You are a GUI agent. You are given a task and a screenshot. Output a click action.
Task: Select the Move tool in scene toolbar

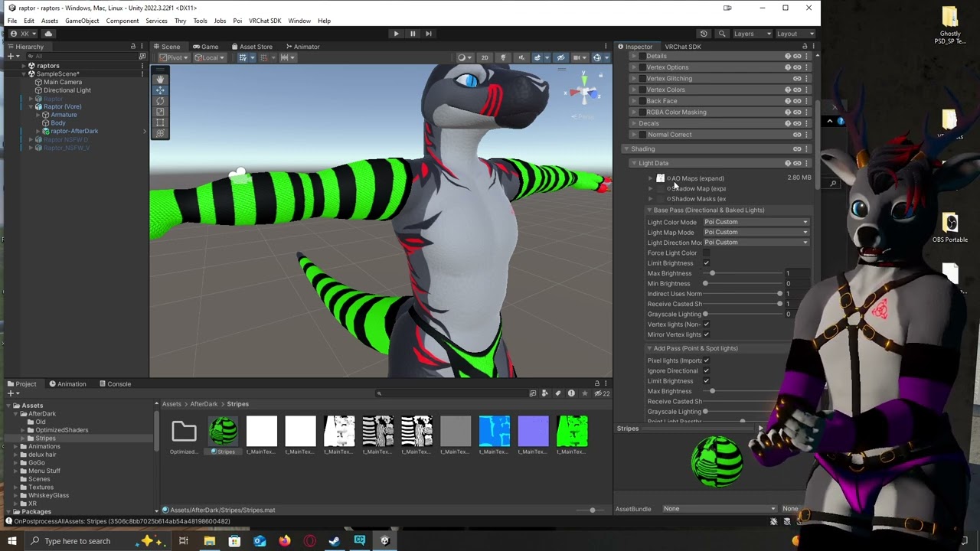(x=160, y=90)
